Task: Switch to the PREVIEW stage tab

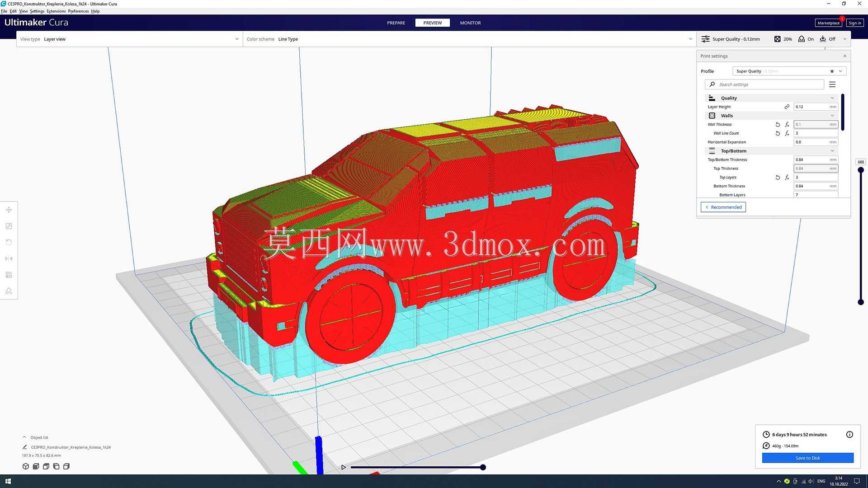Action: (433, 23)
